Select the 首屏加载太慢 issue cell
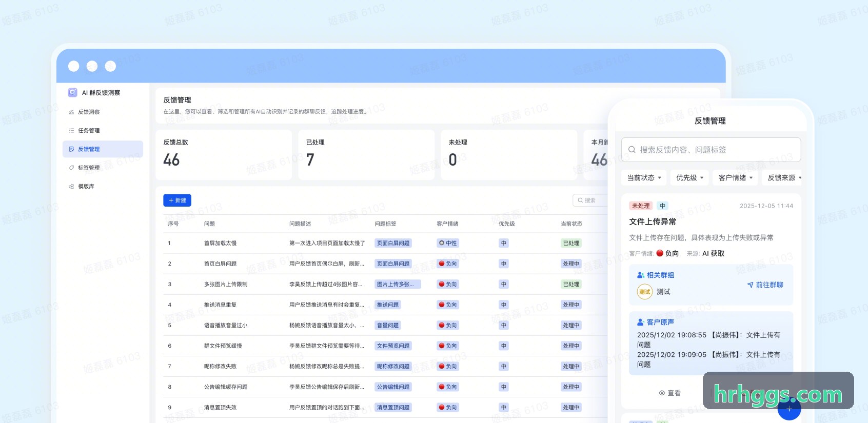 [220, 243]
